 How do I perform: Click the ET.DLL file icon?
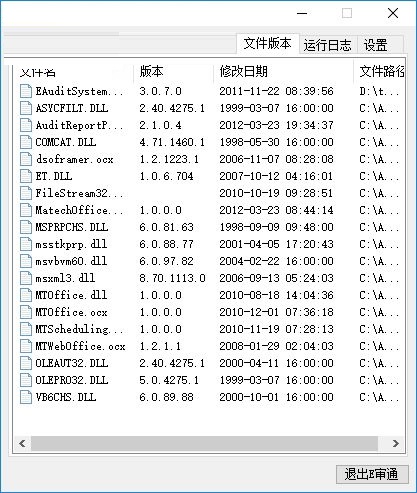[x=26, y=176]
